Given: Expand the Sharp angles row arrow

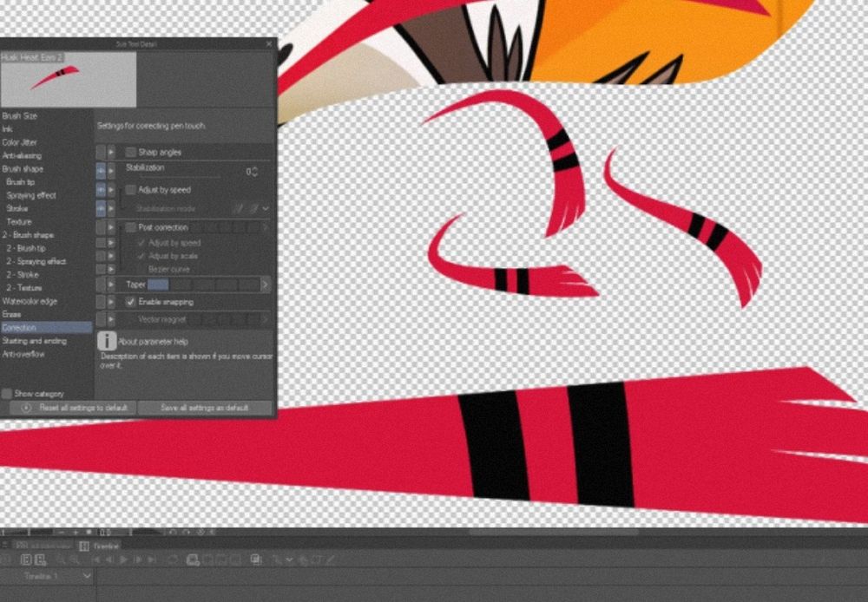Looking at the screenshot, I should click(111, 152).
